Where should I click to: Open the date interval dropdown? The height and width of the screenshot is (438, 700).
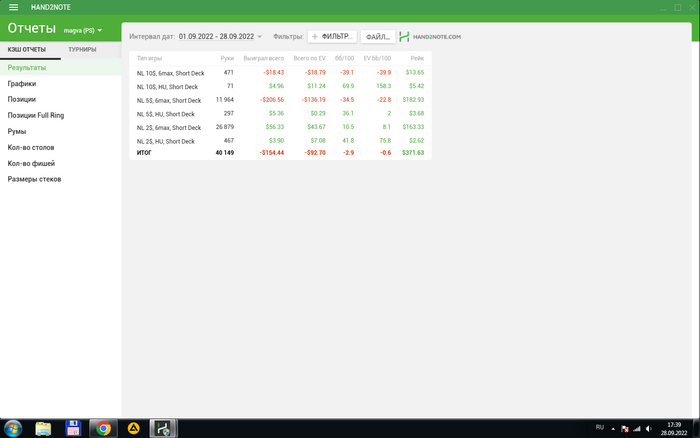coord(220,37)
